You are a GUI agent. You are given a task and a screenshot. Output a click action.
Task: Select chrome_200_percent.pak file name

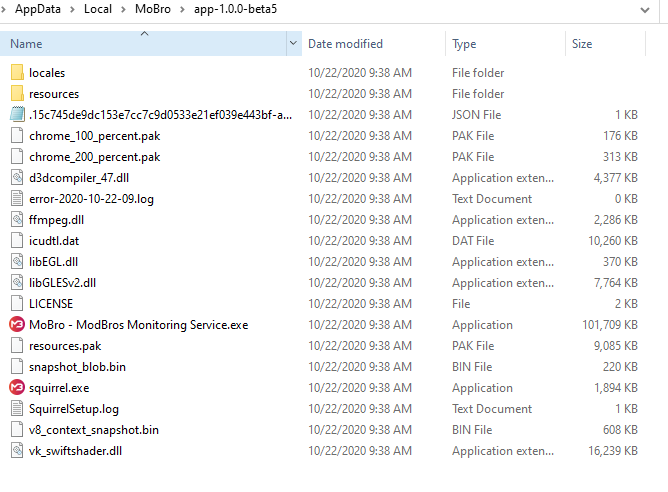(x=95, y=157)
